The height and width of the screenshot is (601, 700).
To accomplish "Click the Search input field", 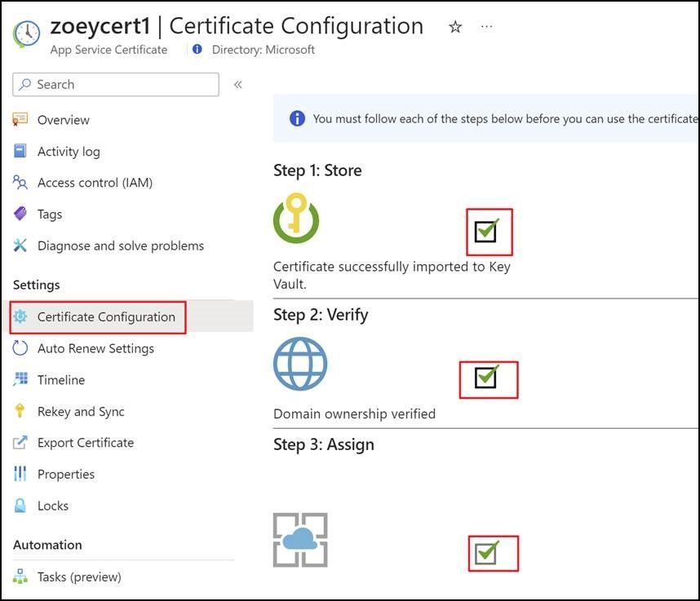I will coord(116,84).
